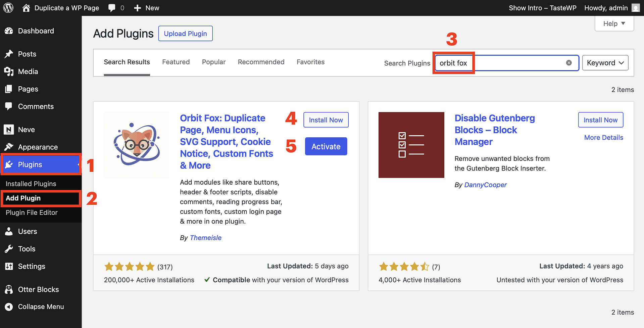Switch to the Popular tab
The width and height of the screenshot is (644, 328).
pos(214,62)
